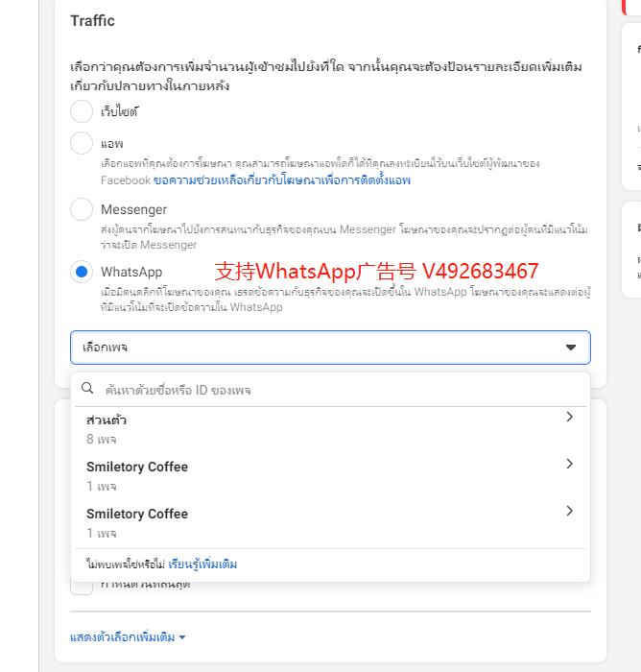Click the '8 เพจ' count text

102,440
